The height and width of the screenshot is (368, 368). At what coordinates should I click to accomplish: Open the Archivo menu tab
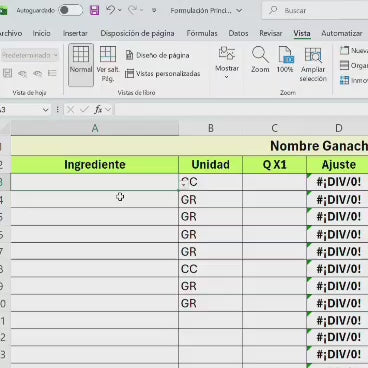point(11,33)
